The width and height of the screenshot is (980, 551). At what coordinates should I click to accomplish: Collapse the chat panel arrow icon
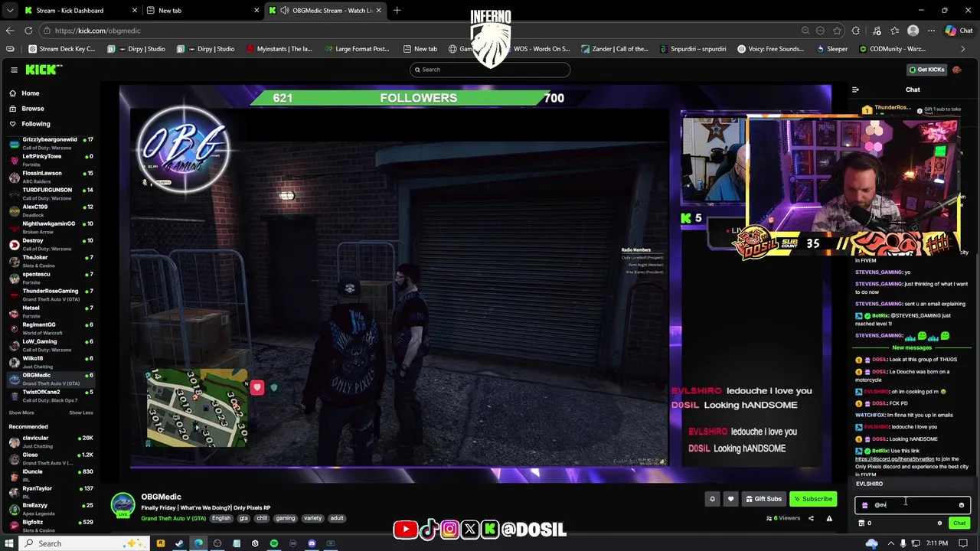[855, 90]
